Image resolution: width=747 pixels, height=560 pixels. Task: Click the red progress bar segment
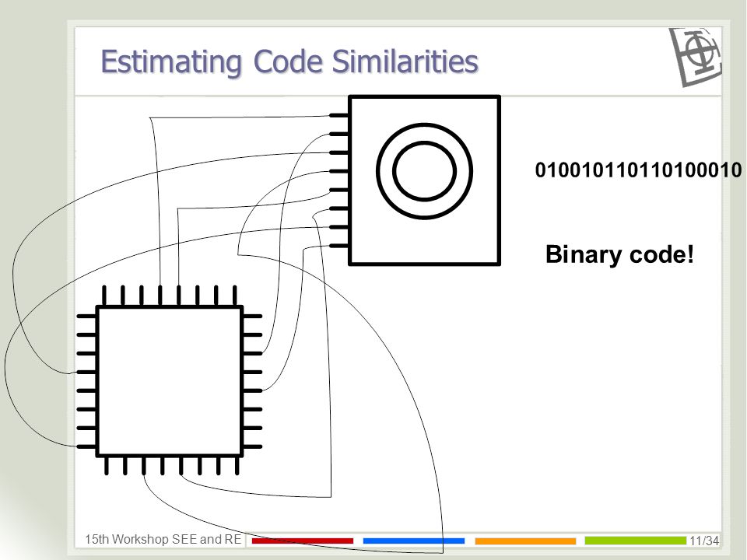303,541
